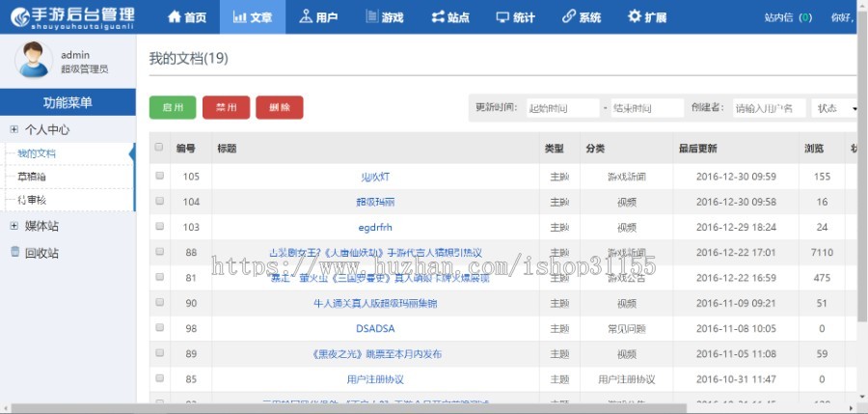Open the article titled in row 105
The width and height of the screenshot is (868, 414).
coord(375,177)
